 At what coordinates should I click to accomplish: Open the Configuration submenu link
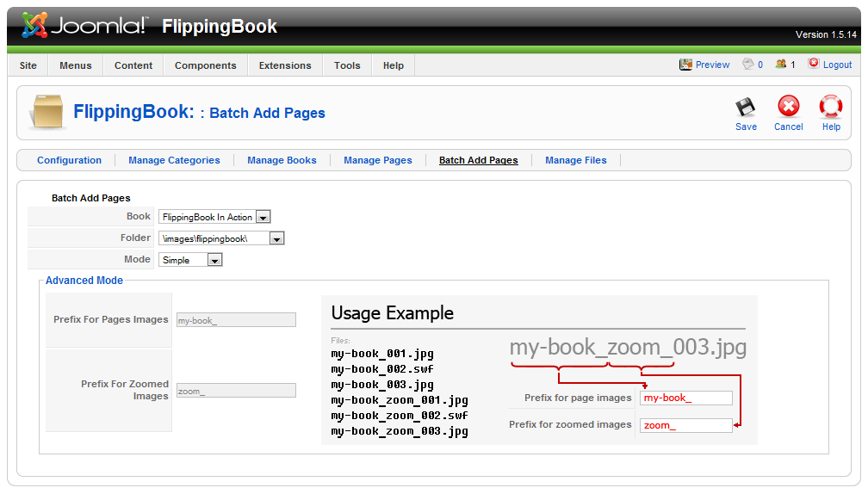pos(69,160)
